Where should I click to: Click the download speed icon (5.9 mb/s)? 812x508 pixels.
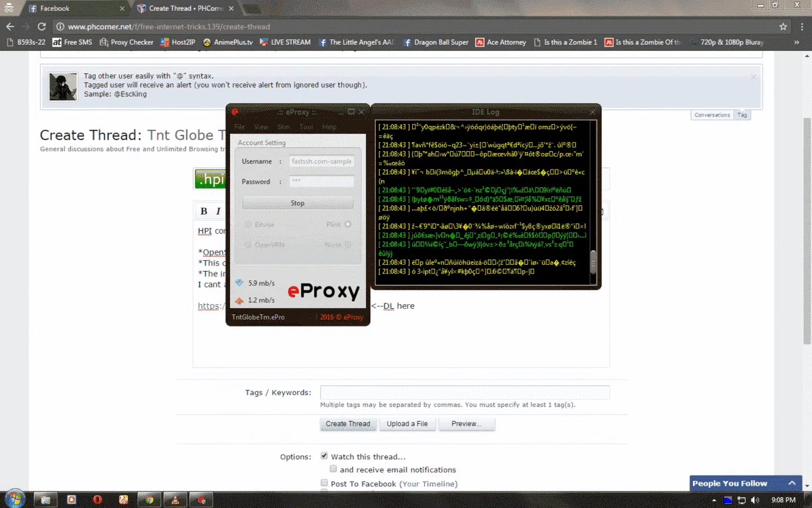pyautogui.click(x=239, y=283)
